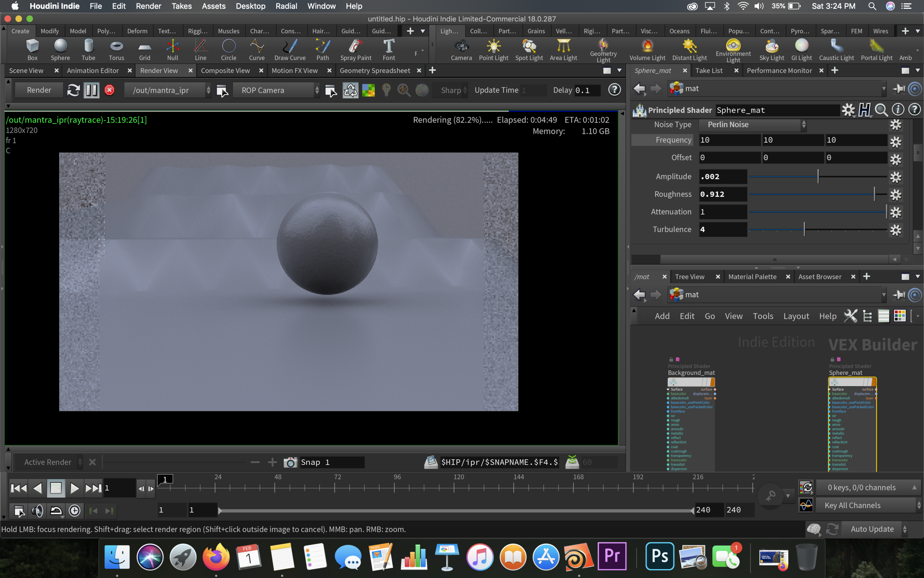This screenshot has height=578, width=924.
Task: Open the Takes menu
Action: coord(181,6)
